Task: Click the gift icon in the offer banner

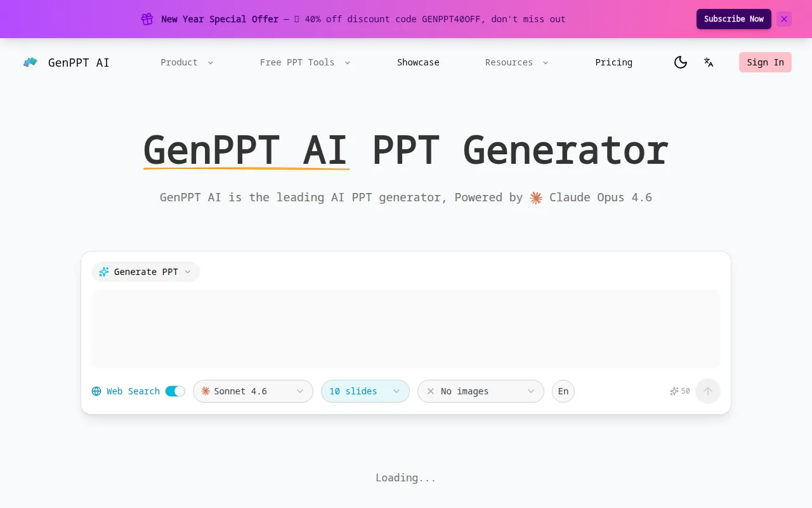Action: pyautogui.click(x=147, y=19)
